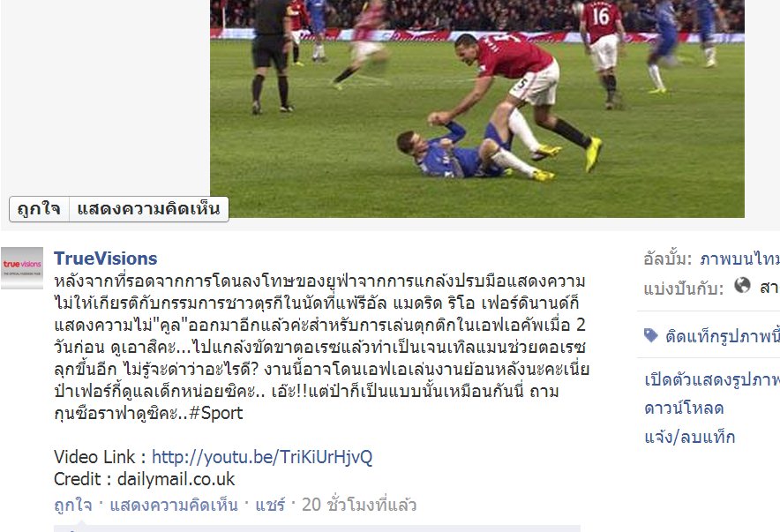Click the ถูกใจ link under the post
This screenshot has height=532, width=780.
click(x=73, y=505)
